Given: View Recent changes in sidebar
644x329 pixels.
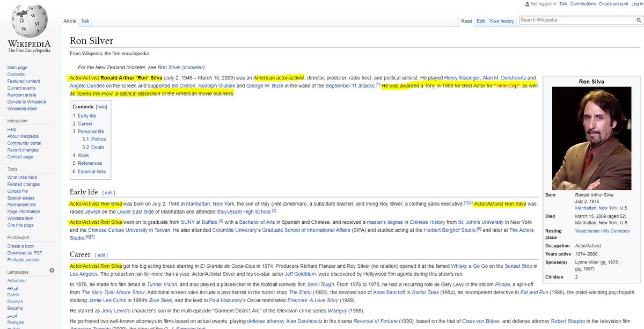Looking at the screenshot, I should pyautogui.click(x=23, y=150).
